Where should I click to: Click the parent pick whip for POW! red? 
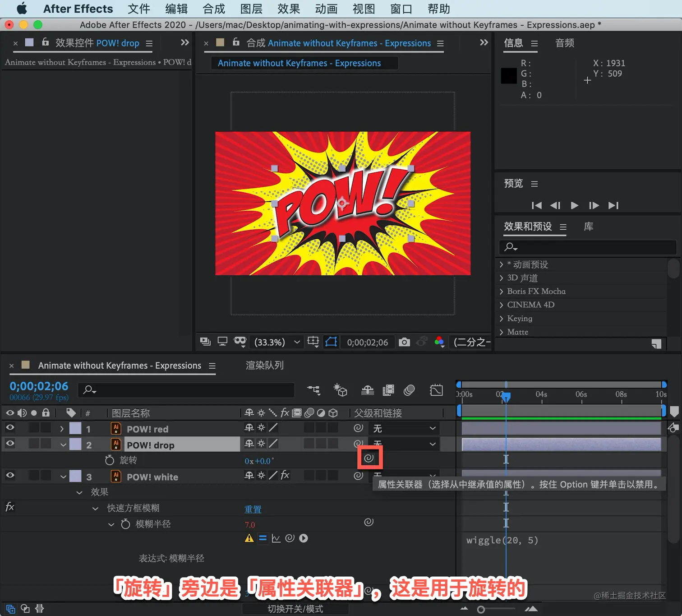[359, 428]
